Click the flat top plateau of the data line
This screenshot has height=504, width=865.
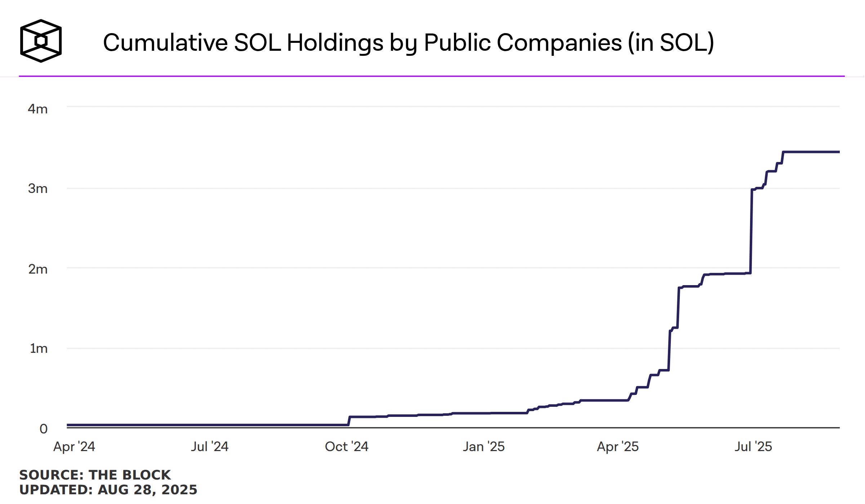tap(811, 152)
